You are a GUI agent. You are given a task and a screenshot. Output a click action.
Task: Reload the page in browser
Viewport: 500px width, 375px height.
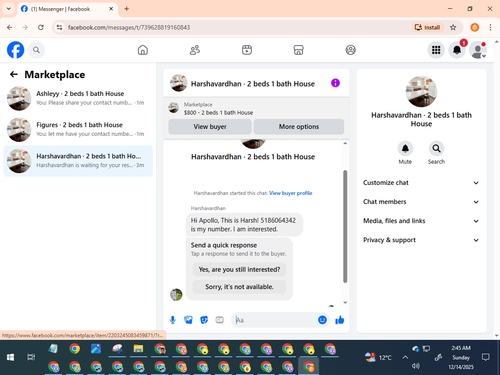click(x=41, y=27)
